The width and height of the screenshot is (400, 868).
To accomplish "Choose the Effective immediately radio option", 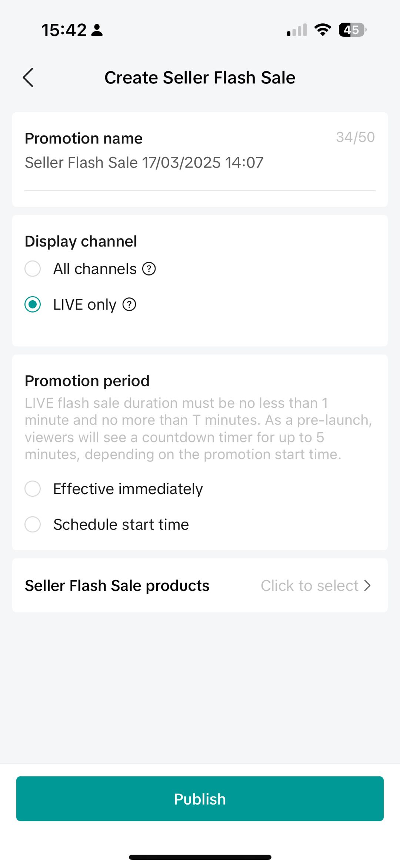I will point(33,489).
